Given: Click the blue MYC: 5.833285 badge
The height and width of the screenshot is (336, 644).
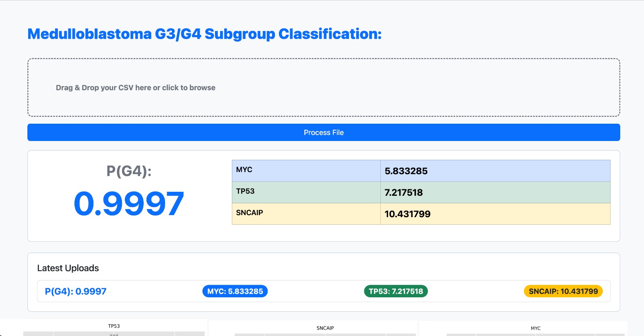Looking at the screenshot, I should [x=235, y=291].
